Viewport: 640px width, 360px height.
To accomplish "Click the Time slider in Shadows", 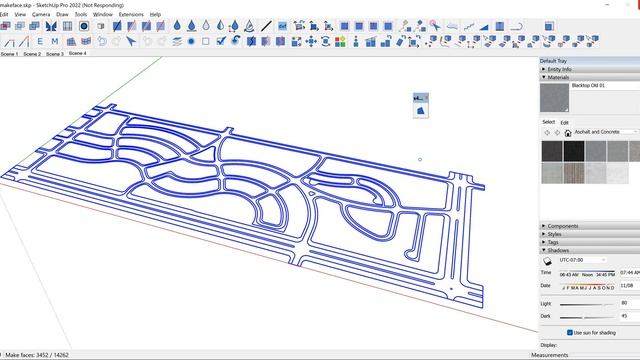I will tap(587, 271).
